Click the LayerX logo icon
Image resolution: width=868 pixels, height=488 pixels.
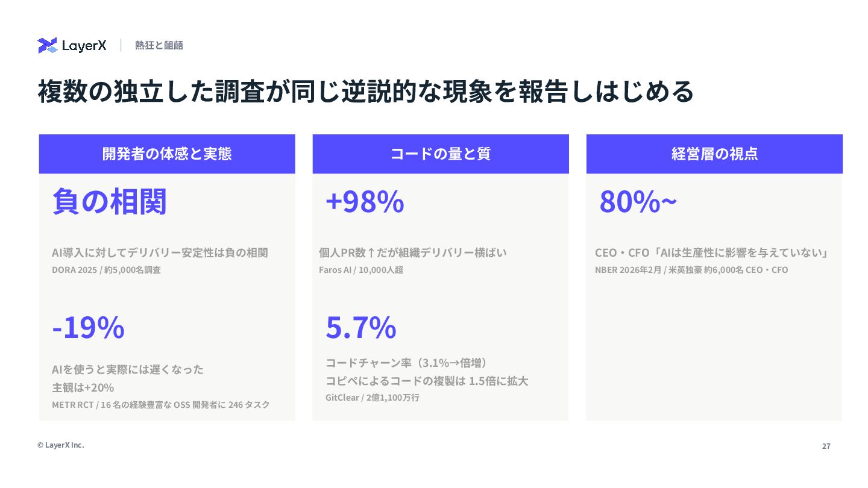pos(47,45)
